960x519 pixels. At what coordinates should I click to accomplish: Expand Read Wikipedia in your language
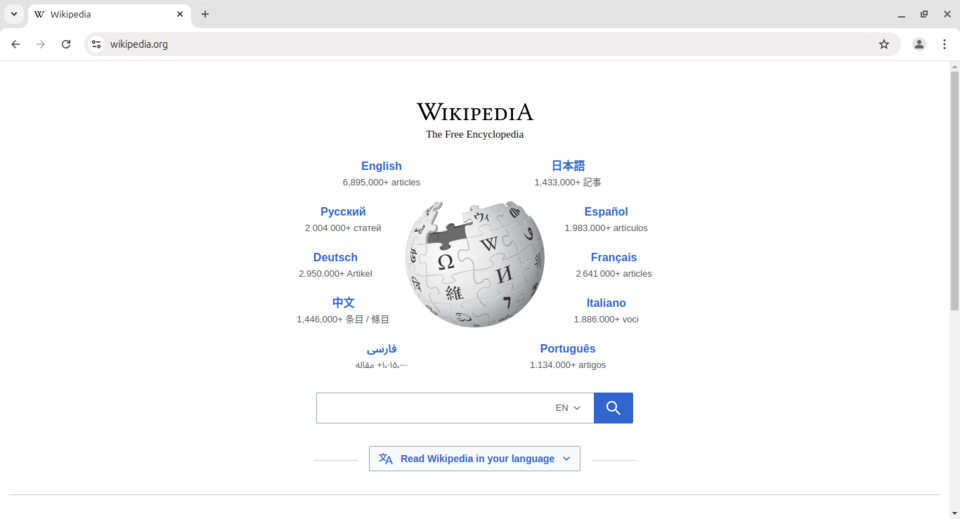[x=474, y=459]
